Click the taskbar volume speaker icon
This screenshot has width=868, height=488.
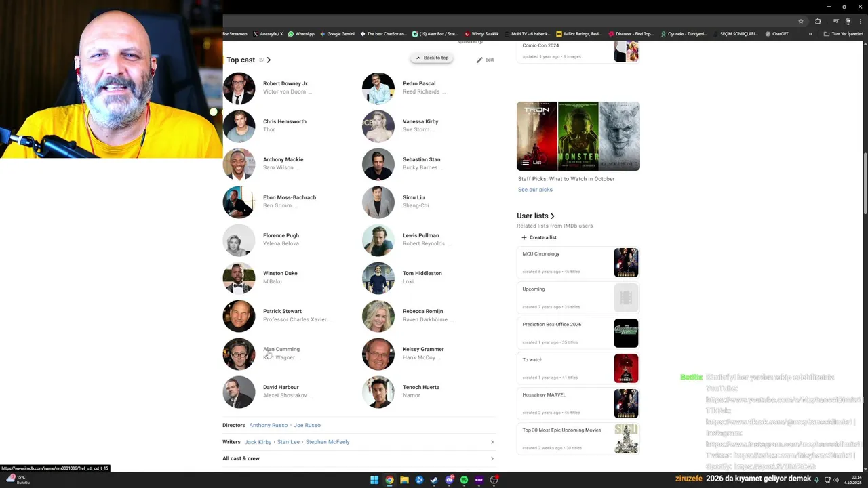[835, 480]
